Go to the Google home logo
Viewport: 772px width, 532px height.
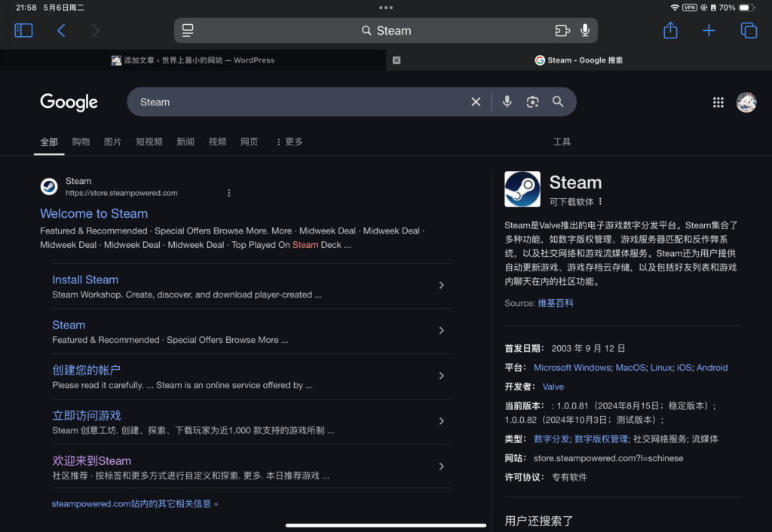coord(69,102)
